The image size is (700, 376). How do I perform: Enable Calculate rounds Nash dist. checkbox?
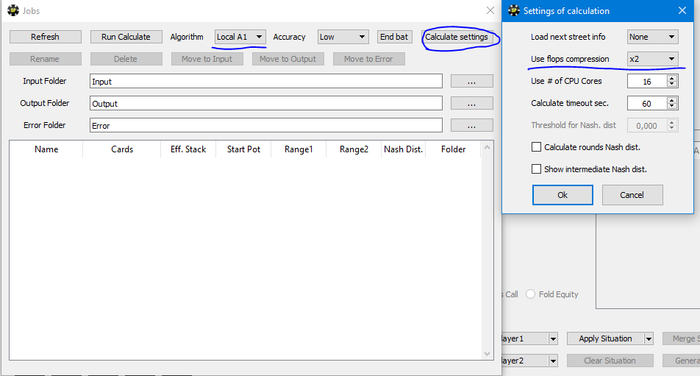point(536,147)
